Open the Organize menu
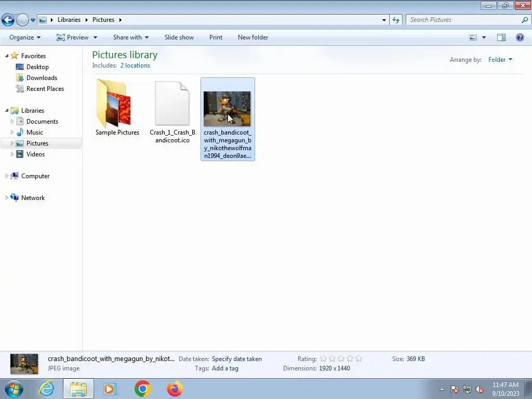This screenshot has width=532, height=399. [25, 37]
